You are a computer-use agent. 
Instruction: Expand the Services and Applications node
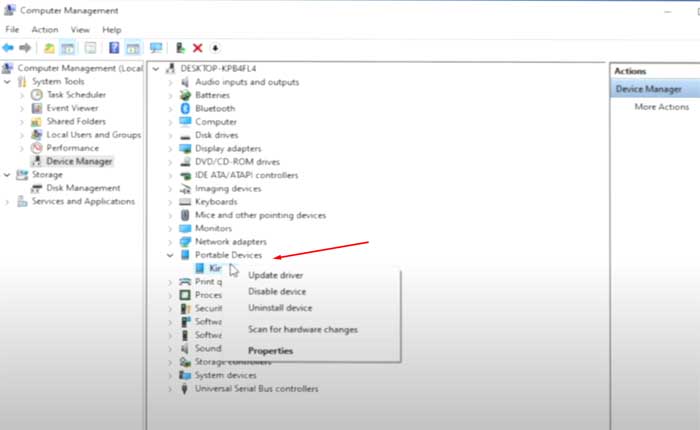point(8,201)
